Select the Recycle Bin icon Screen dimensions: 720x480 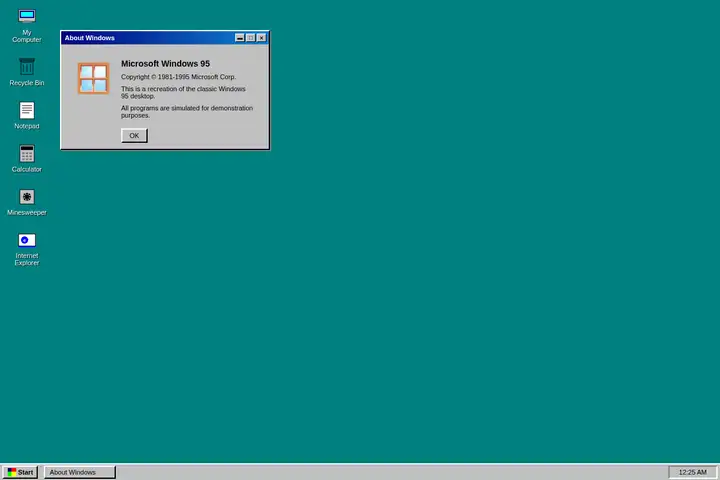tap(27, 72)
